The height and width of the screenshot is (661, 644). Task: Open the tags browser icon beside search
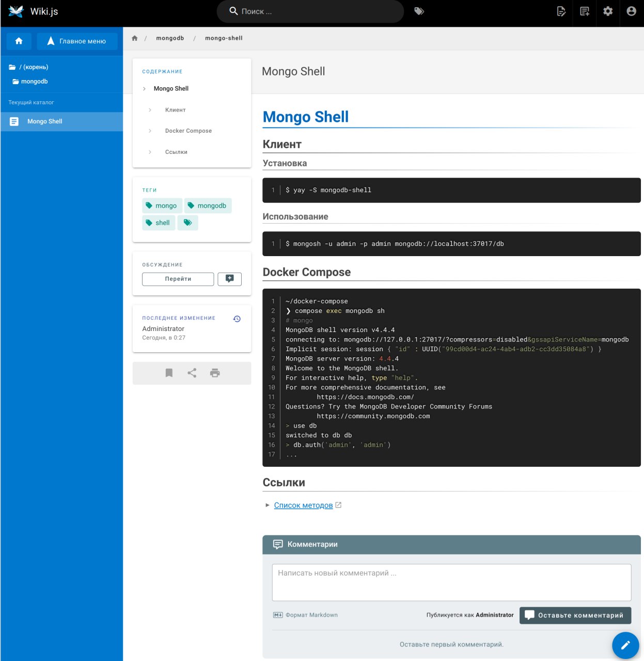click(x=419, y=11)
